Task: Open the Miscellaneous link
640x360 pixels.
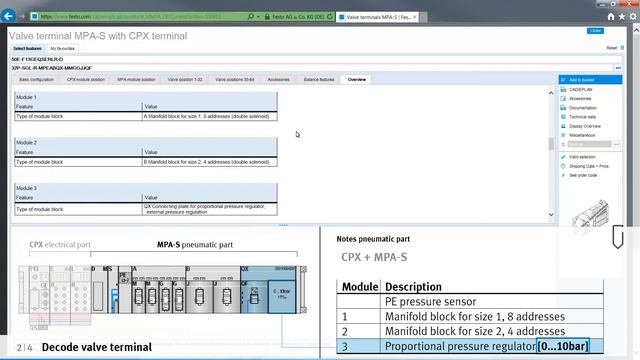Action: (582, 135)
